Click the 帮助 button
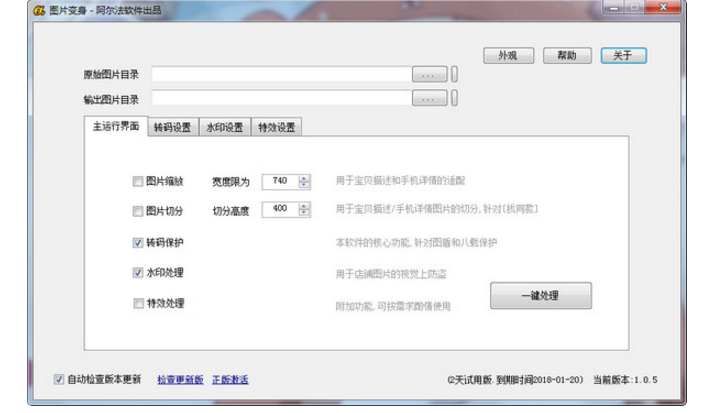 click(x=567, y=56)
